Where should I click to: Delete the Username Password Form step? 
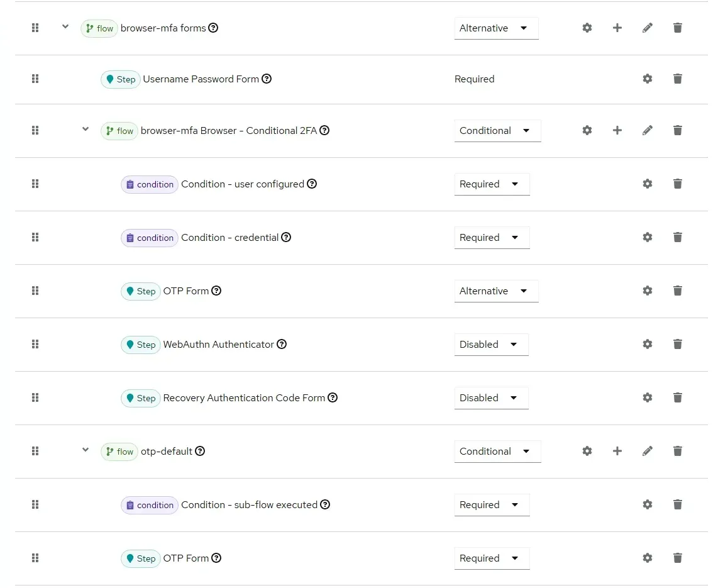[x=678, y=79]
